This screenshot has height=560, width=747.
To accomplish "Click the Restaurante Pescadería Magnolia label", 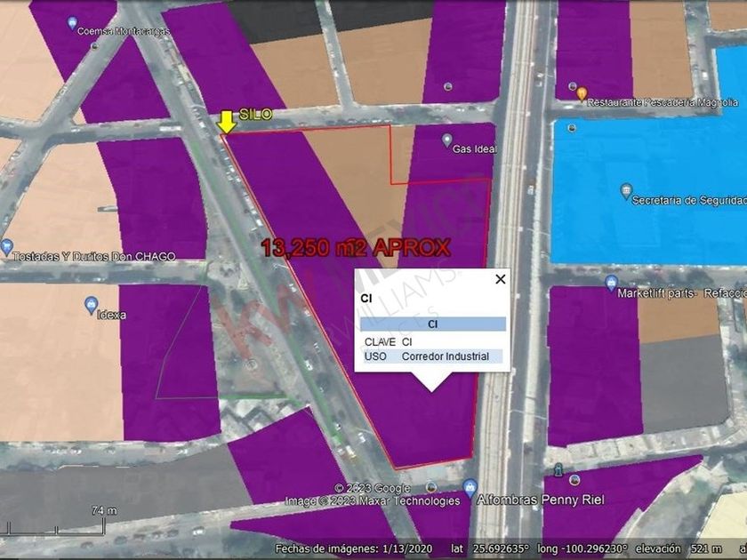I will click(663, 102).
